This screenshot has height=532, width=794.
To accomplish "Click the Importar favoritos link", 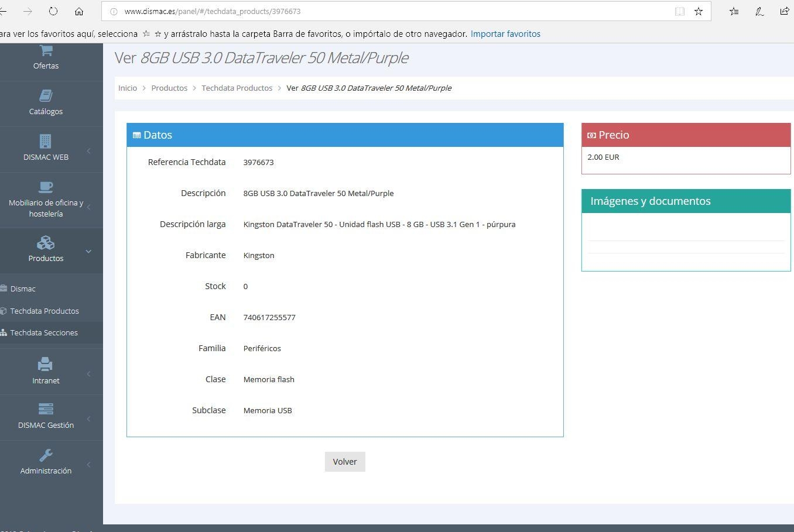I will coord(505,34).
